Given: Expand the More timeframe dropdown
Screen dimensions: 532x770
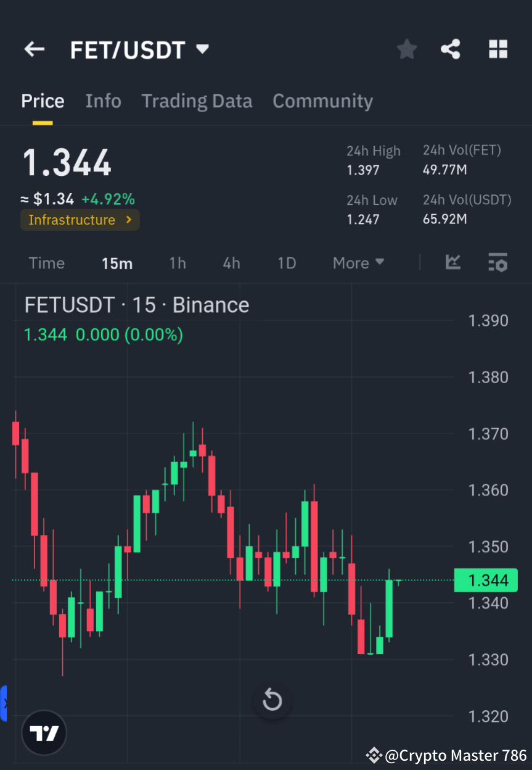Looking at the screenshot, I should [358, 263].
